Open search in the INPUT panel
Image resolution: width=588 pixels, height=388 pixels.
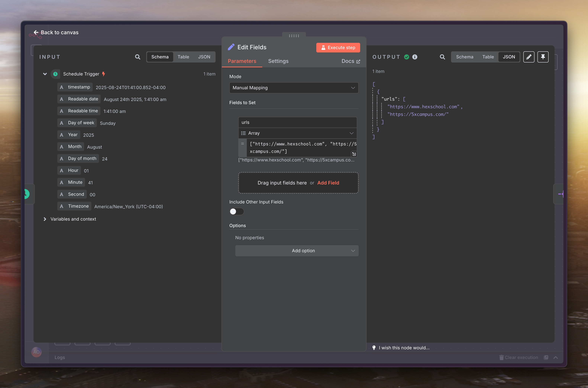138,57
